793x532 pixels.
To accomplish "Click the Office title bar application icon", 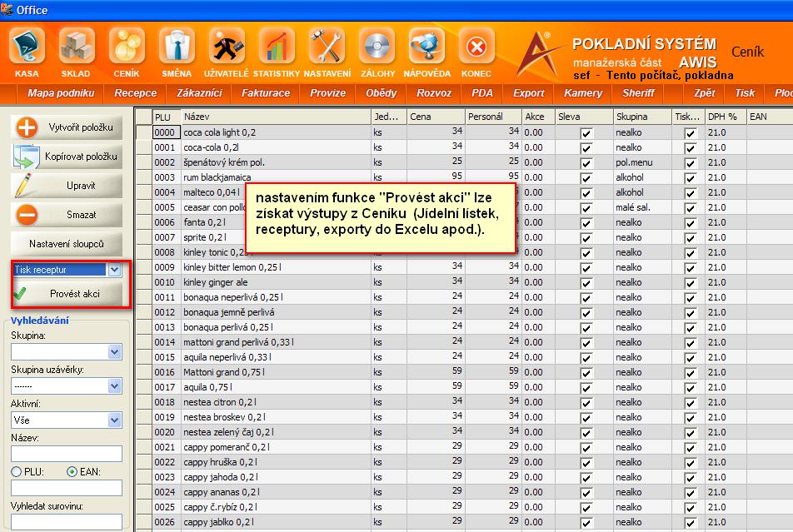I will [7, 10].
